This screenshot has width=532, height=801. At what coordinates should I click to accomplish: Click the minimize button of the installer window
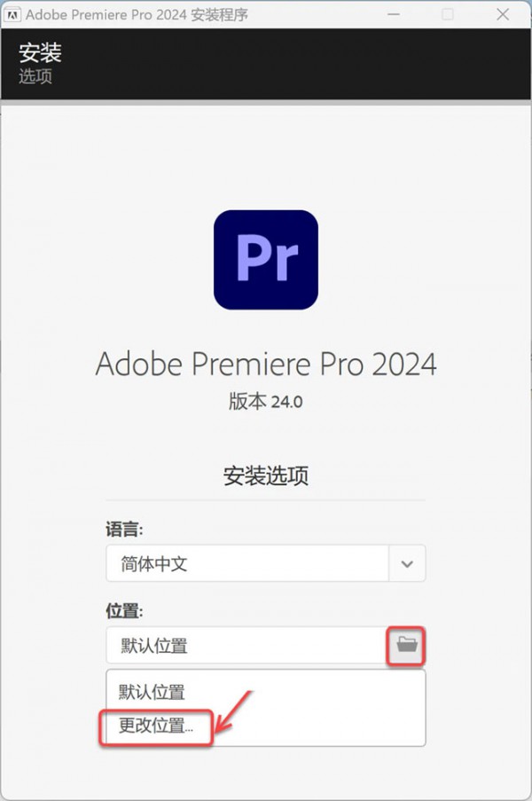[393, 14]
